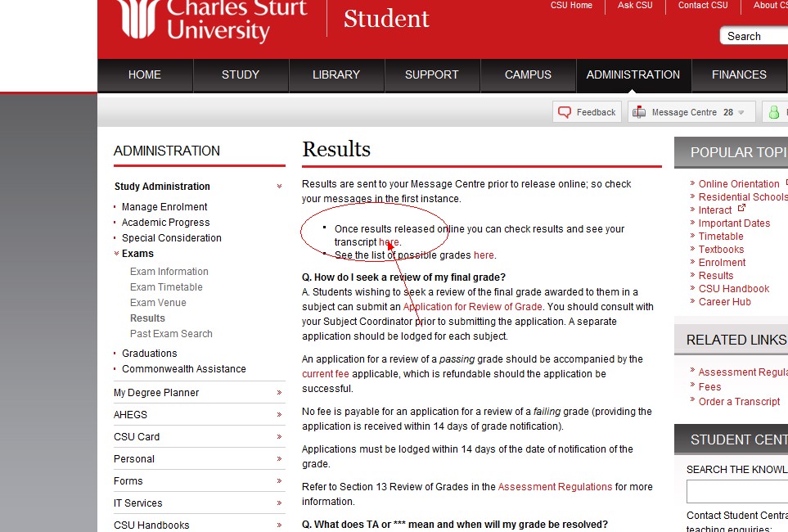Viewport: 788px width, 532px height.
Task: Click the Message Centre mailbox icon
Action: (x=639, y=112)
